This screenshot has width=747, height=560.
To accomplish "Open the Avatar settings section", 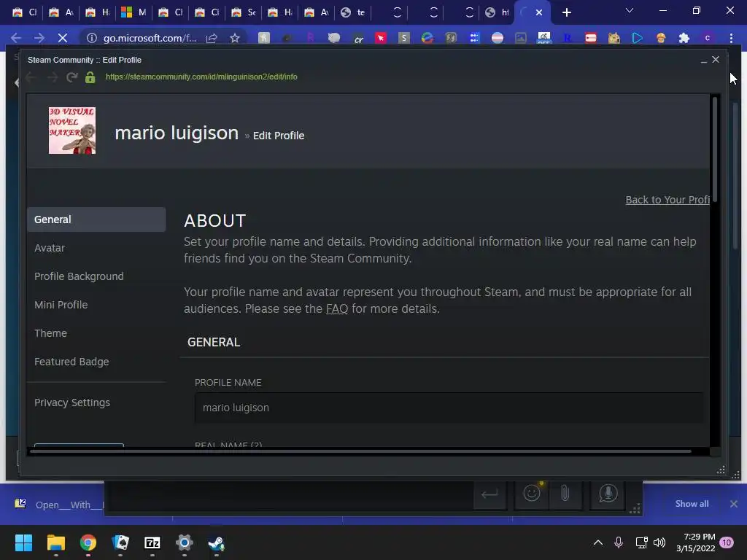I will point(50,248).
